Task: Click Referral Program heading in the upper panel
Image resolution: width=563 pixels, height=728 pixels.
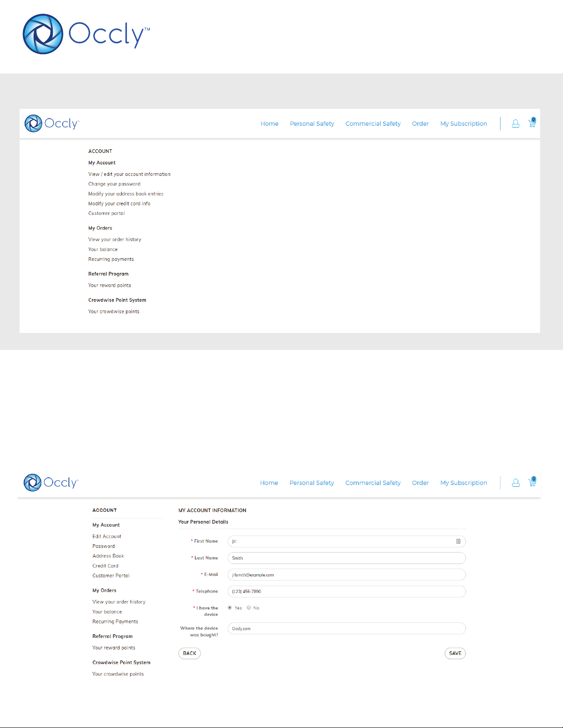Action: click(108, 274)
